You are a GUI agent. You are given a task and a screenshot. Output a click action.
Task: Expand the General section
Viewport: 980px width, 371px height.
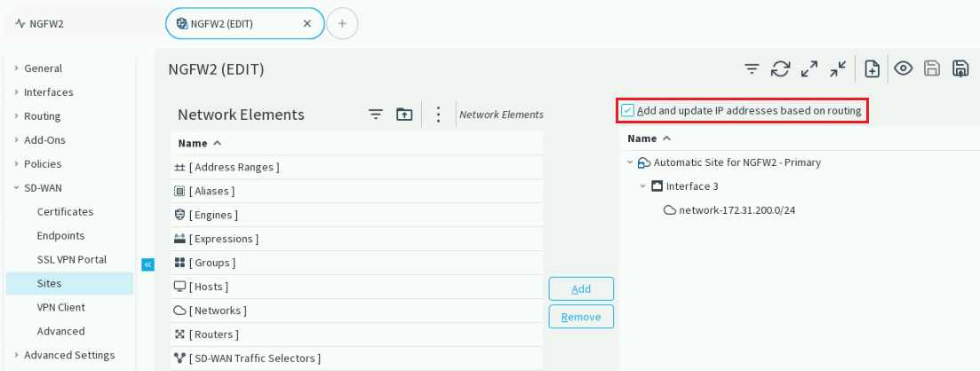pyautogui.click(x=16, y=68)
